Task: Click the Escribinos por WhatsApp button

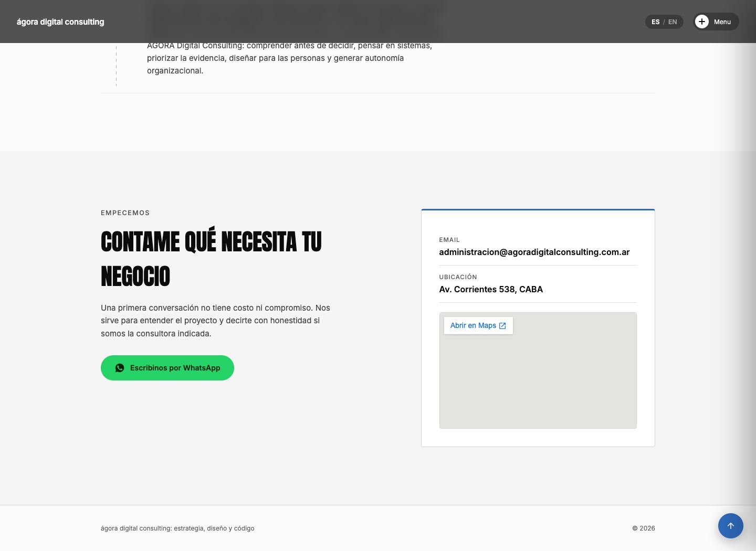Action: point(167,368)
